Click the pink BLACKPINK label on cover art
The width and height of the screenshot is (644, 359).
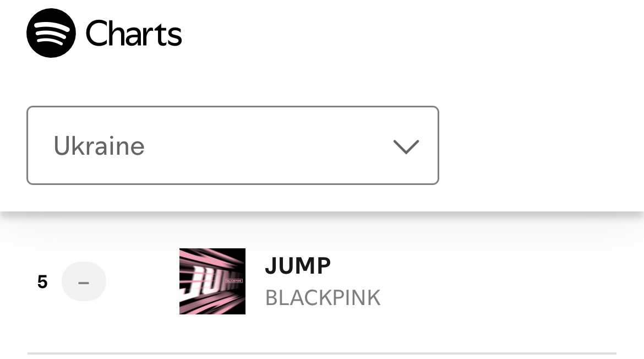(x=234, y=281)
